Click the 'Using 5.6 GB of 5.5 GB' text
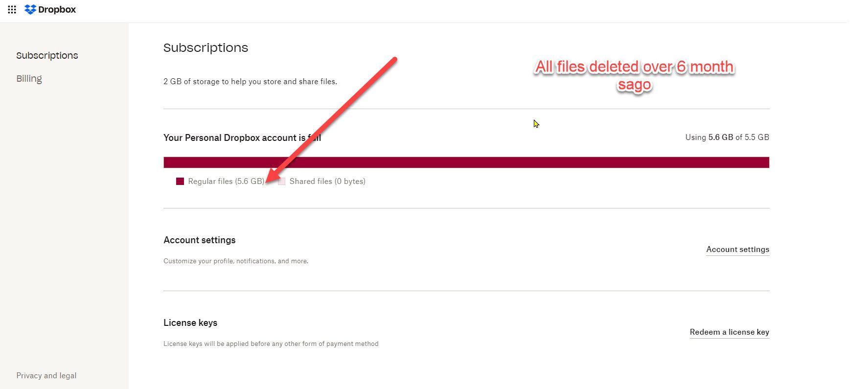Screen dimensions: 868x389 (727, 137)
